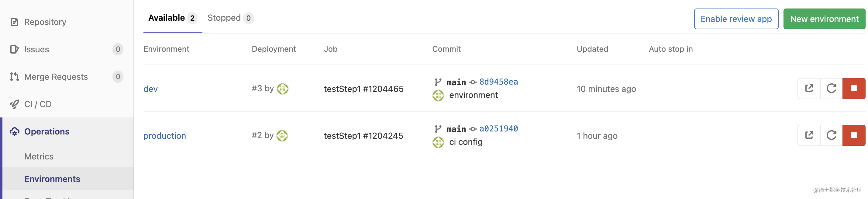Open the dev environment details
The width and height of the screenshot is (868, 199).
[150, 89]
